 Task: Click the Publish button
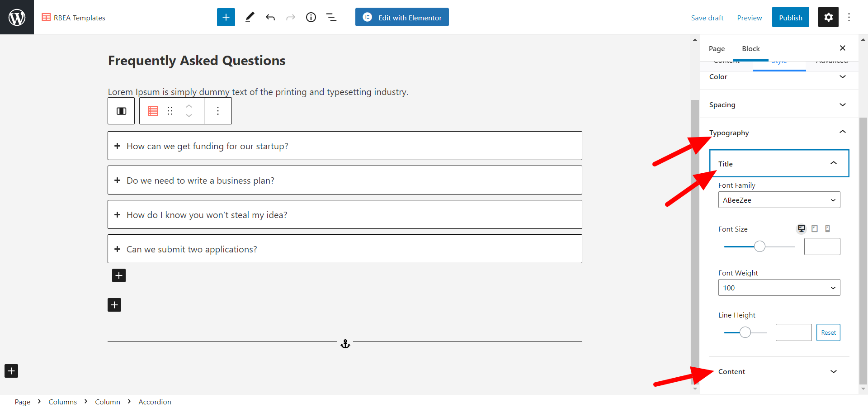click(790, 17)
